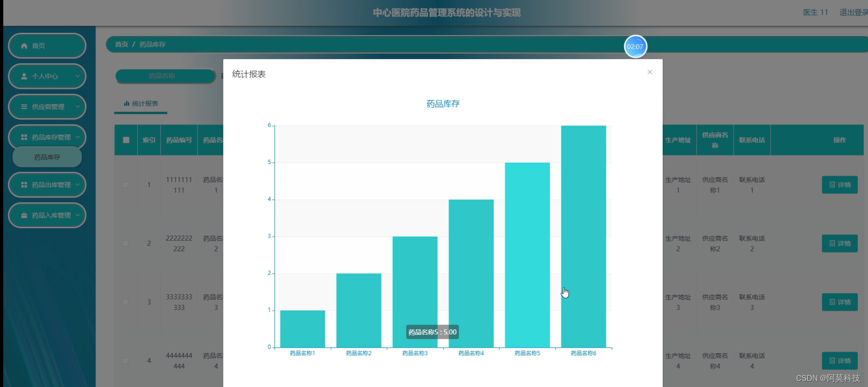Click the 生产地址 2 table cell
Image resolution: width=868 pixels, height=387 pixels.
(x=678, y=244)
